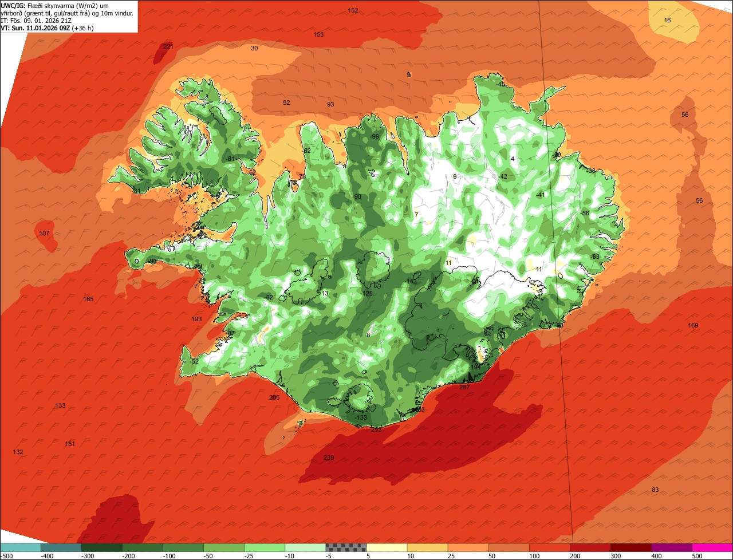Click the legend swatch between -400 and -300
Image resolution: width=733 pixels, height=560 pixels.
click(61, 547)
